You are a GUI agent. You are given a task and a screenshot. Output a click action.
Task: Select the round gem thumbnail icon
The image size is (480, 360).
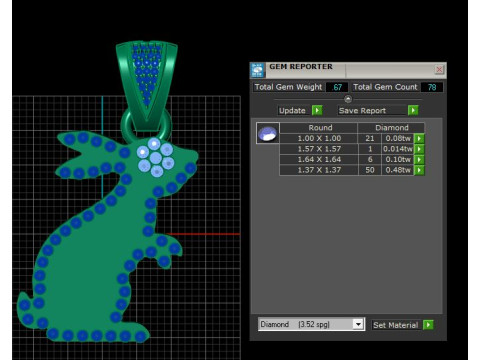coord(268,133)
